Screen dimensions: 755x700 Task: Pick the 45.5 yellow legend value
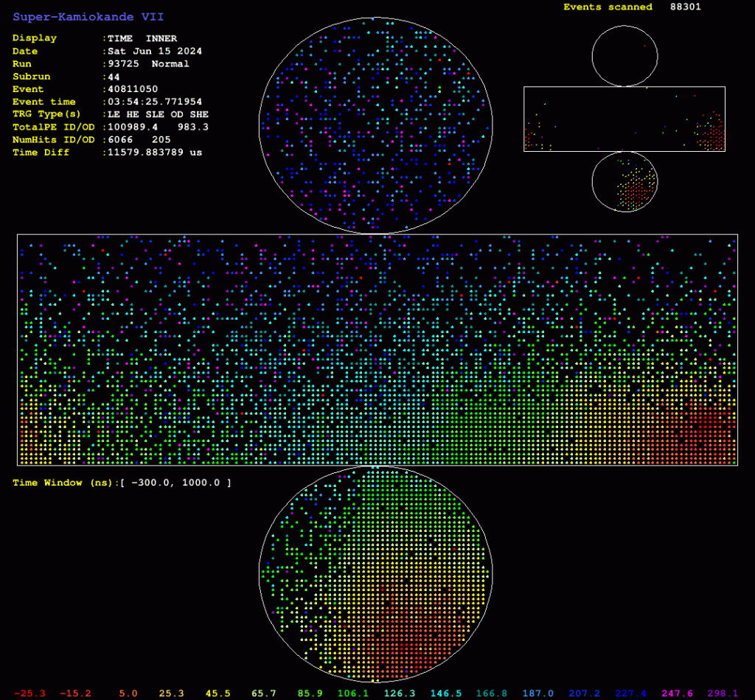(x=218, y=693)
